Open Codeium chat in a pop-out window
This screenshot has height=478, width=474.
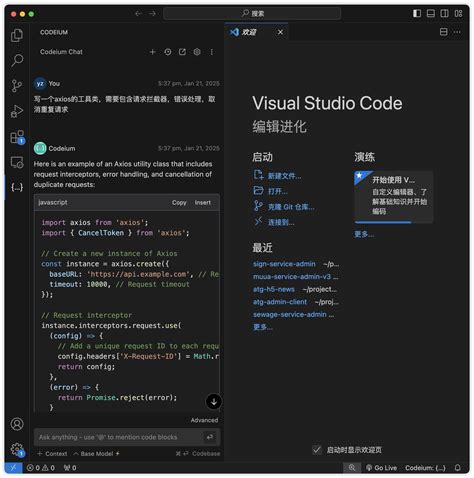pos(182,52)
